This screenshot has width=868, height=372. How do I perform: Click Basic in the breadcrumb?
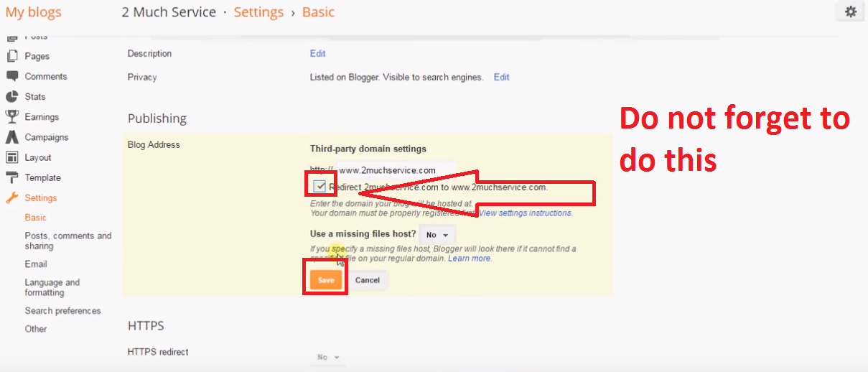click(318, 12)
